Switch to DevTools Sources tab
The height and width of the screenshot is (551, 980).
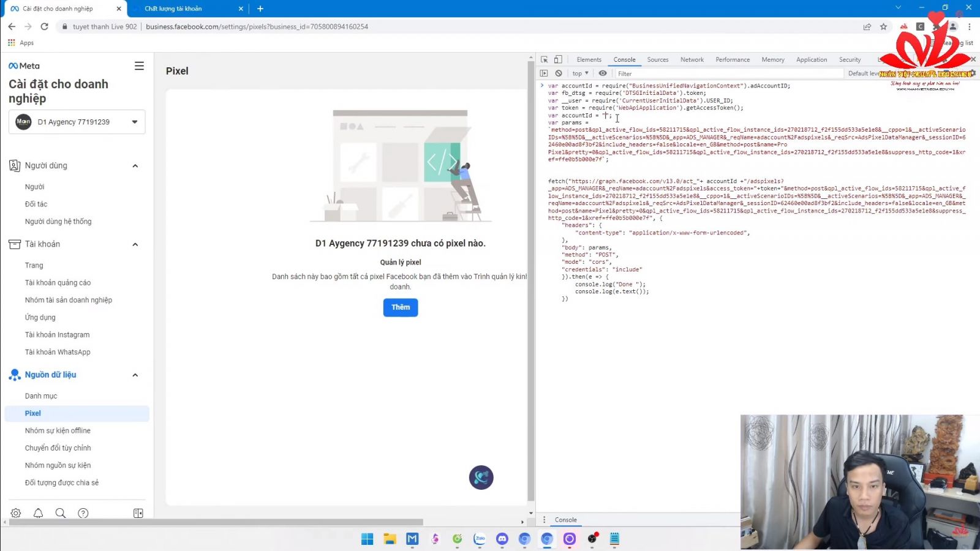(658, 59)
